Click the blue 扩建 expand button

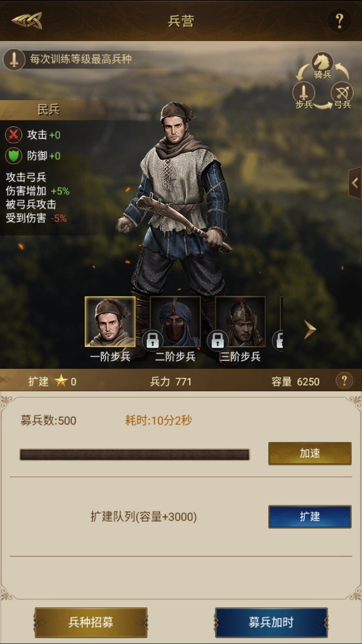click(310, 517)
